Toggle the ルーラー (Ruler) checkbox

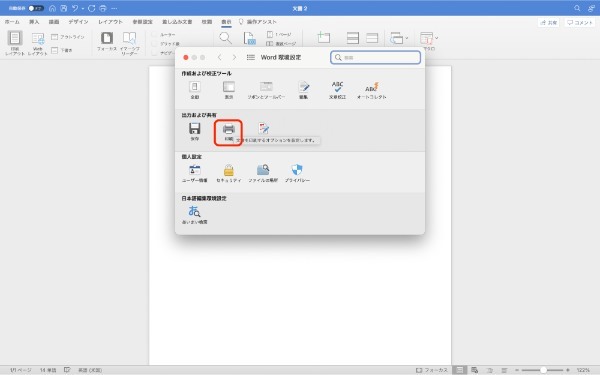pos(155,35)
